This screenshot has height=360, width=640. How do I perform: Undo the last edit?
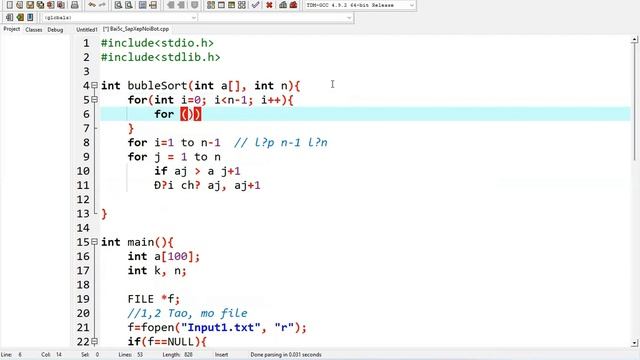(92, 5)
